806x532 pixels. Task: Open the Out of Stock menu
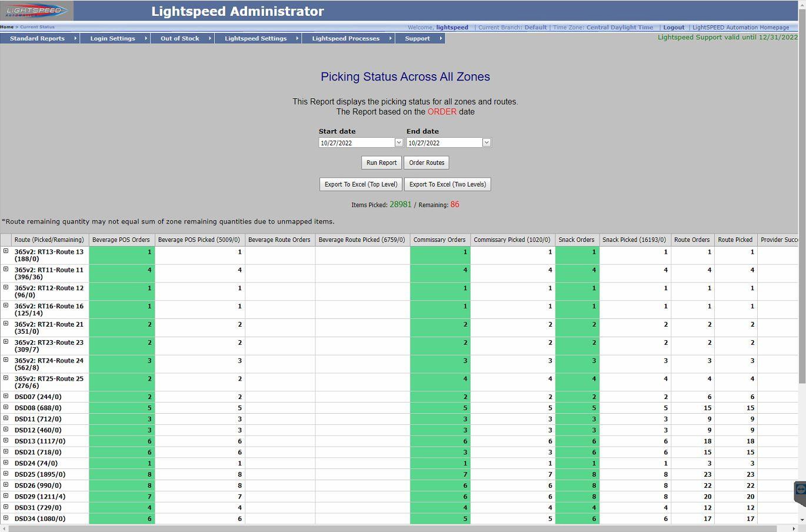[182, 38]
